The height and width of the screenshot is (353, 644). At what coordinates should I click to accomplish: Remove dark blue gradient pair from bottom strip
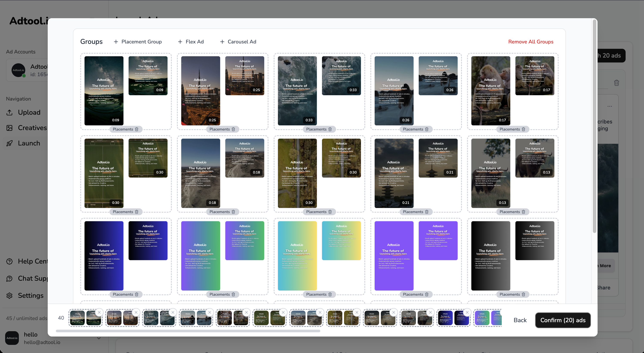(x=467, y=312)
